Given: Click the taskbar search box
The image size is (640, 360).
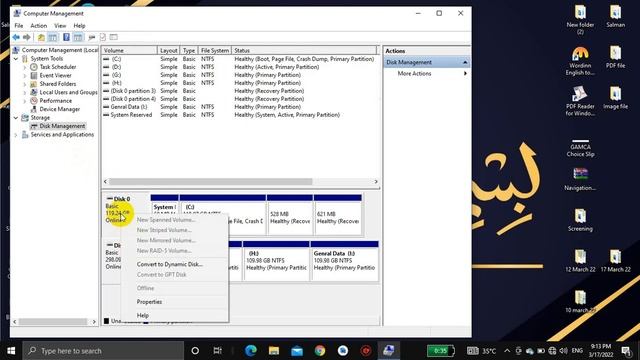Looking at the screenshot, I should [x=103, y=351].
